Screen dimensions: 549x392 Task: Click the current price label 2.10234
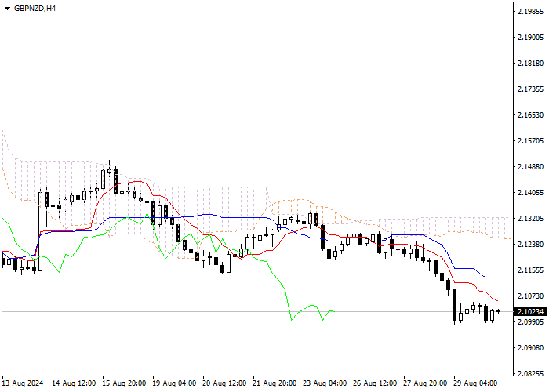530,312
